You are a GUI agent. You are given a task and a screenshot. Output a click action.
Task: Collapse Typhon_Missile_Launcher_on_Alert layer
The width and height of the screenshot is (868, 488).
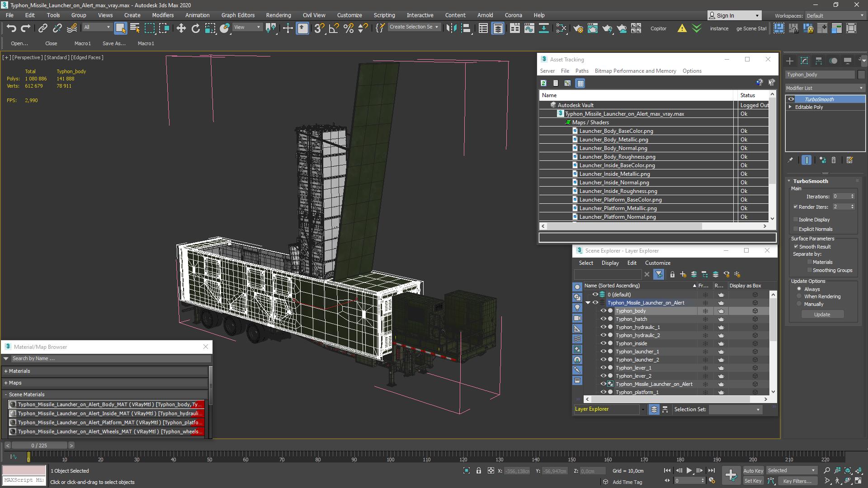pyautogui.click(x=588, y=303)
